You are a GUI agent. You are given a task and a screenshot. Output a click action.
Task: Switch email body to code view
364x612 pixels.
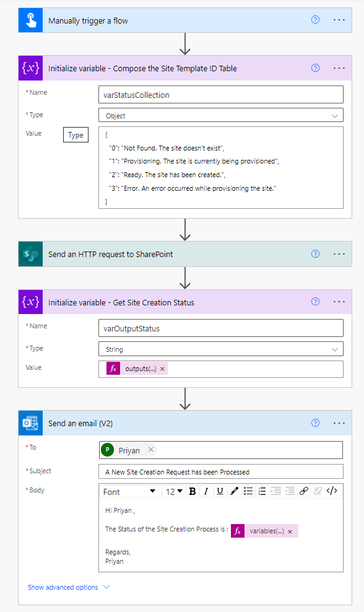(x=332, y=491)
